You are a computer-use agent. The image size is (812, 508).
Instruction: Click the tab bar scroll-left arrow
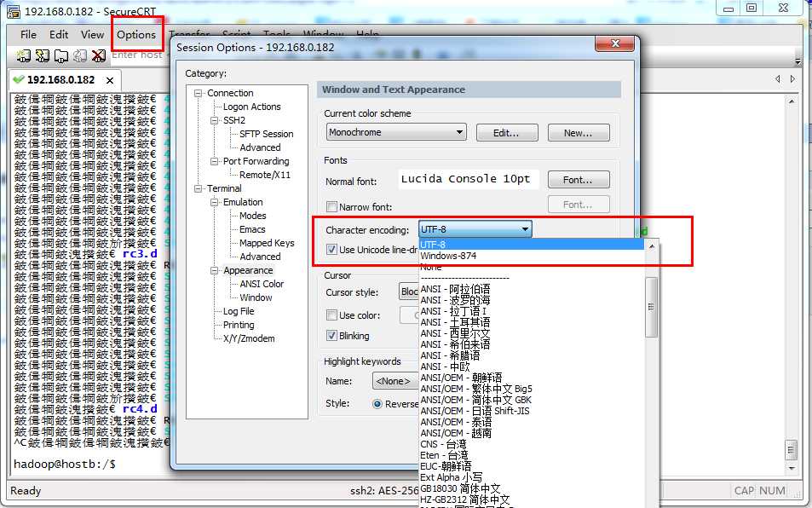[777, 78]
